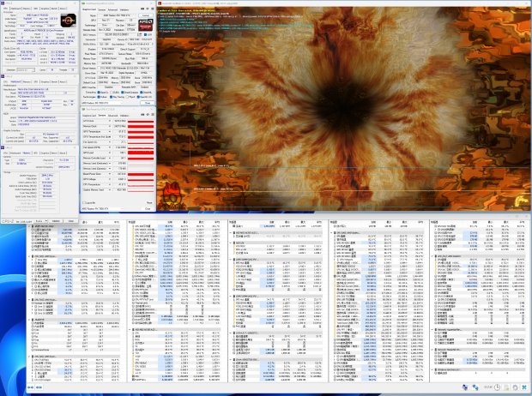Click Close button in GPU-Z Sensors window
The image size is (532, 396).
pos(148,208)
